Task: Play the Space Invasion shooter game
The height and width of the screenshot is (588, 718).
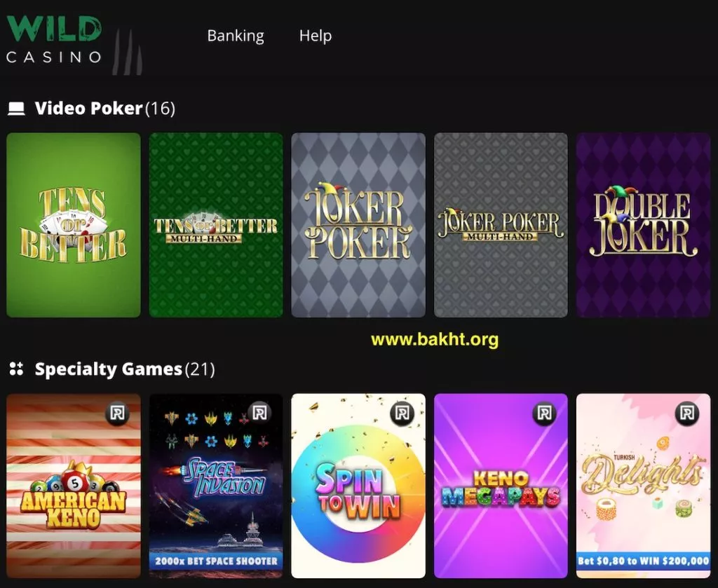Action: coord(216,486)
